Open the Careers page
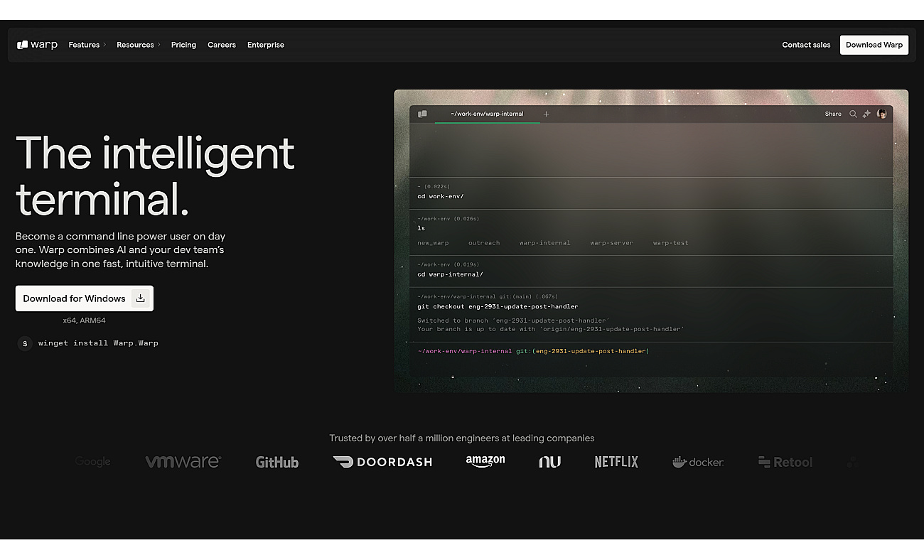Screen dimensions: 924x560 pos(222,45)
